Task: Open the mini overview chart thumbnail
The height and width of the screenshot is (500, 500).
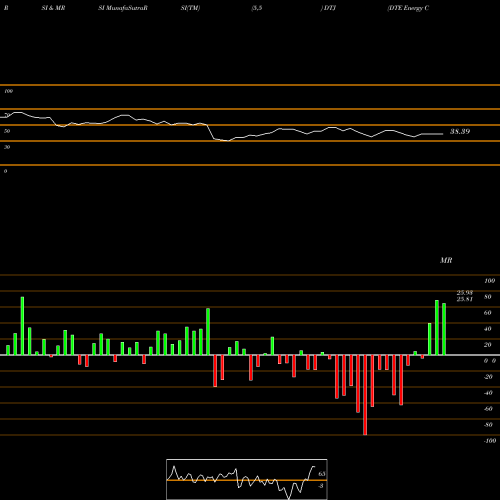Action: coord(247,479)
